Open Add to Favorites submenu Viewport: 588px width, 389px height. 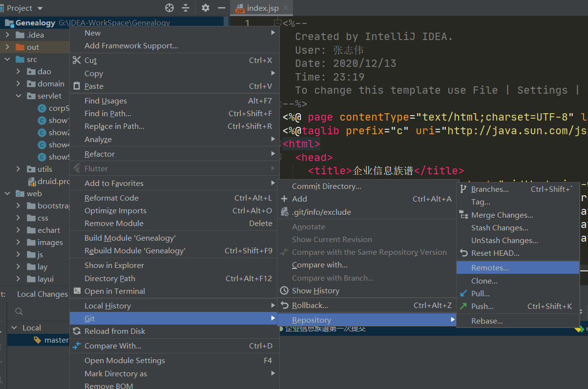pos(174,183)
